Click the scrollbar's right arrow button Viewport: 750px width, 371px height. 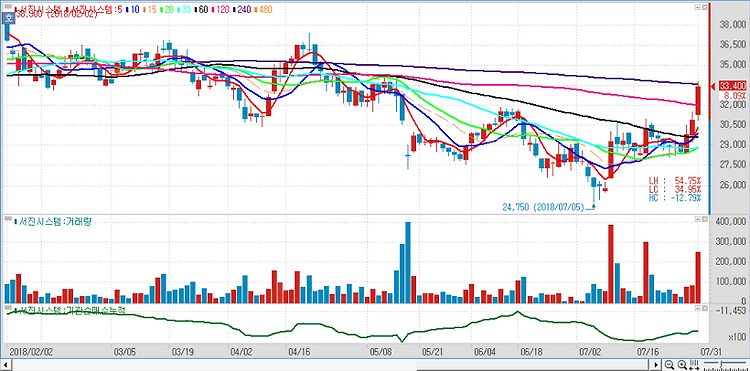coord(657,365)
